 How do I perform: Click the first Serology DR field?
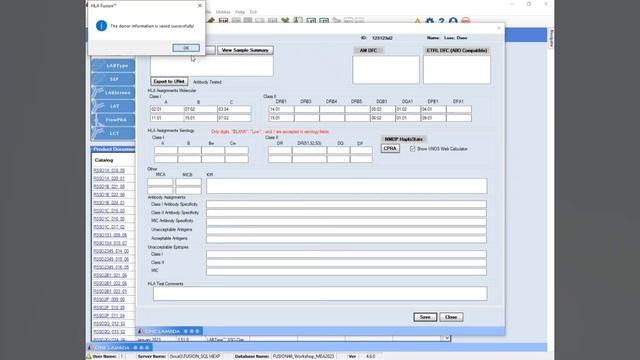[280, 150]
